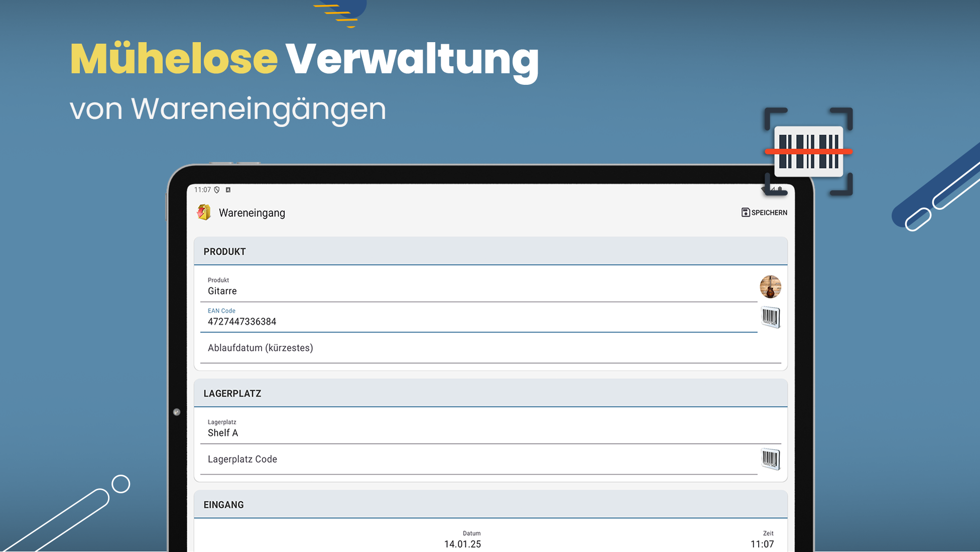The width and height of the screenshot is (980, 552).
Task: Click the EINGANG section header
Action: tap(491, 505)
